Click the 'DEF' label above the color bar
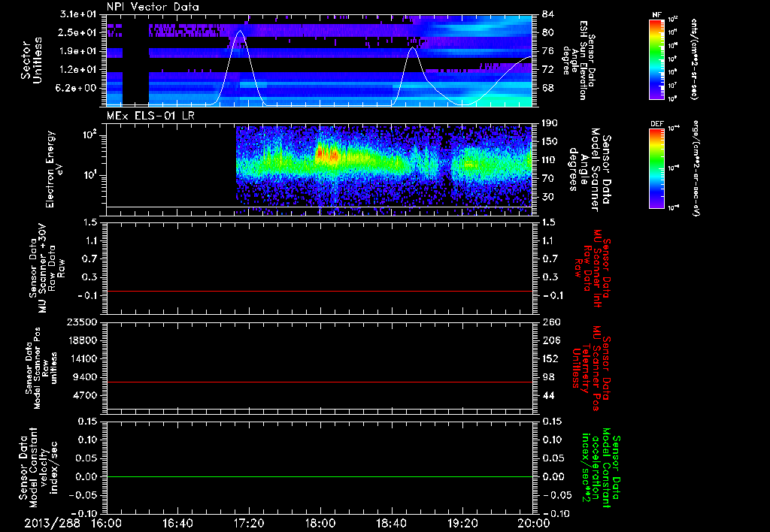 [657, 124]
